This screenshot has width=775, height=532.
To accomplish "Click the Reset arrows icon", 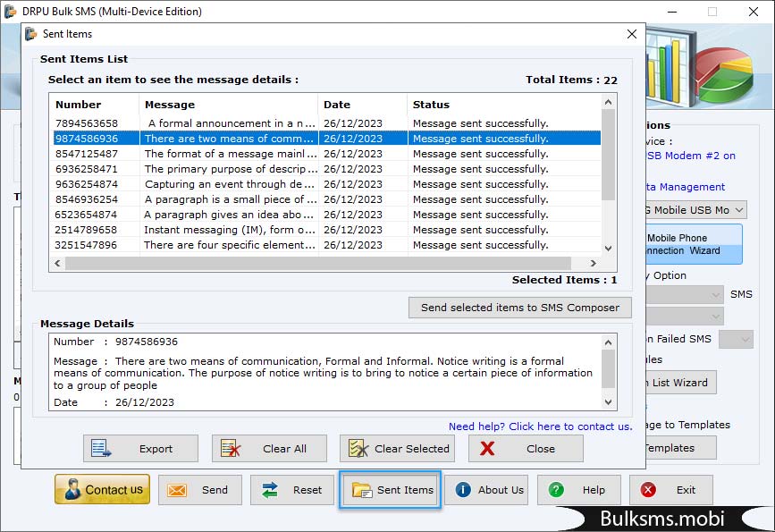I will (x=270, y=490).
